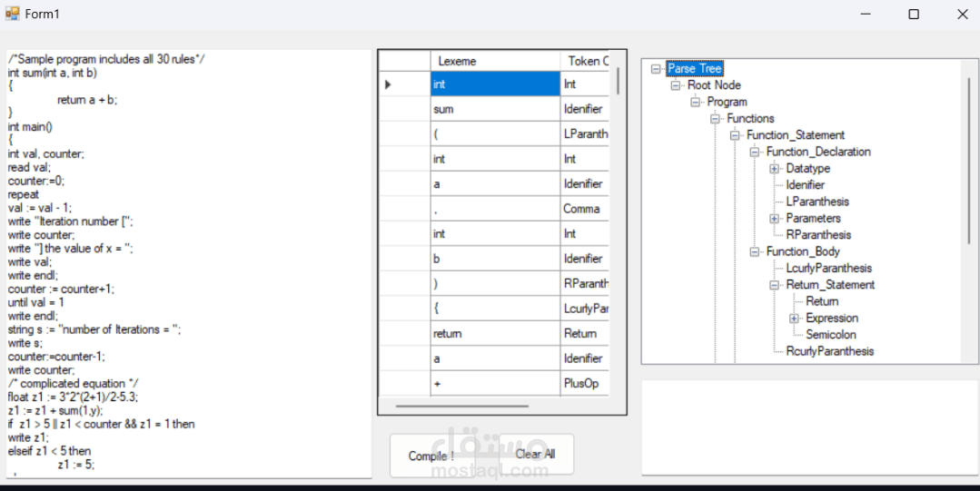This screenshot has width=980, height=491.
Task: Select the 'sum' lexeme cell
Action: [496, 109]
